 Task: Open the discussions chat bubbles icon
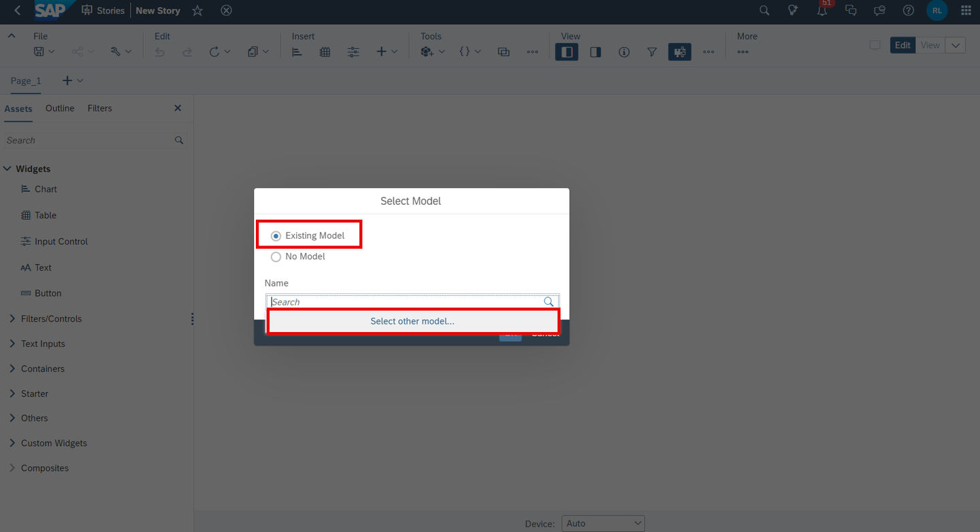pyautogui.click(x=851, y=10)
